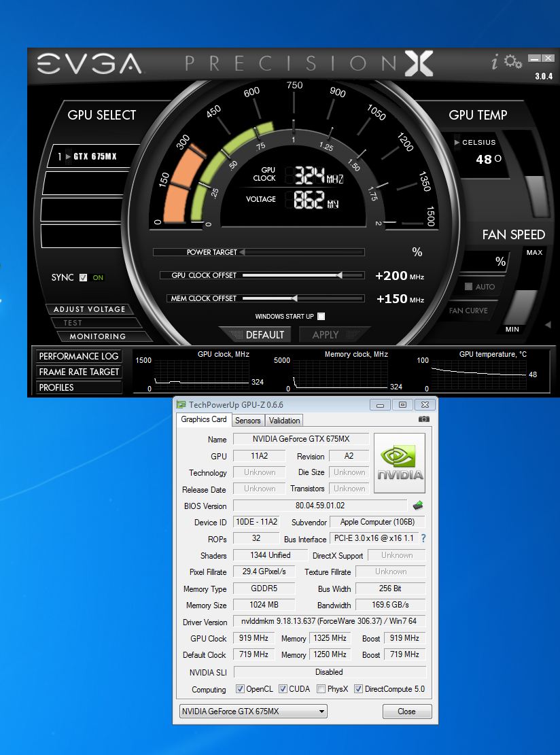Open the Validation tab
This screenshot has width=560, height=755.
point(284,421)
